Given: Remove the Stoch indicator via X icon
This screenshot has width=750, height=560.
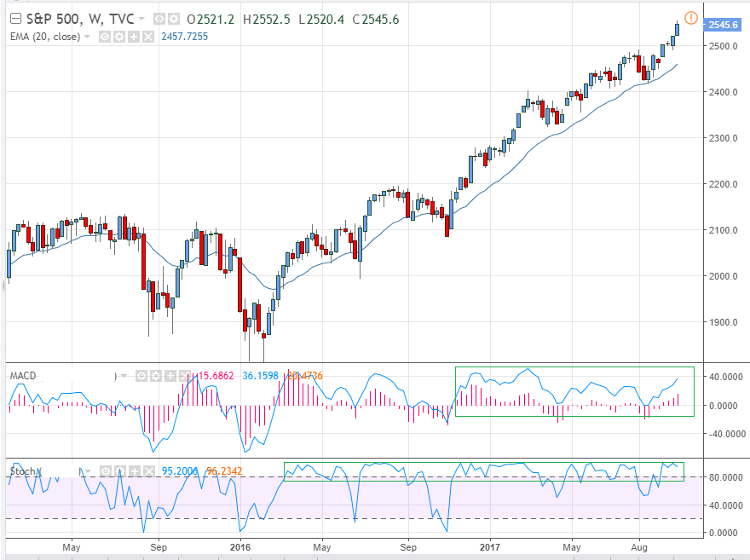Looking at the screenshot, I should [x=149, y=471].
